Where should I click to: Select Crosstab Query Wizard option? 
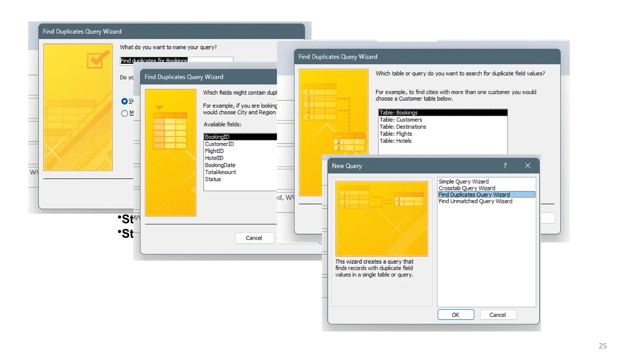[x=467, y=188]
